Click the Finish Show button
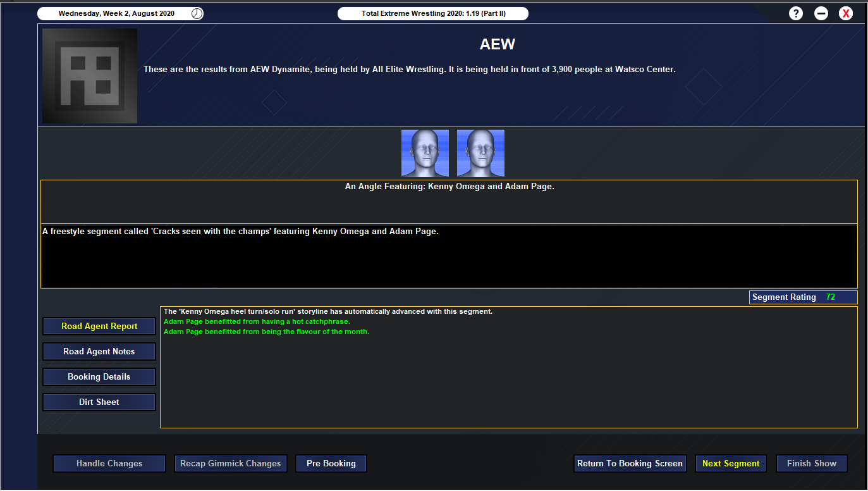The image size is (868, 491). pos(812,464)
